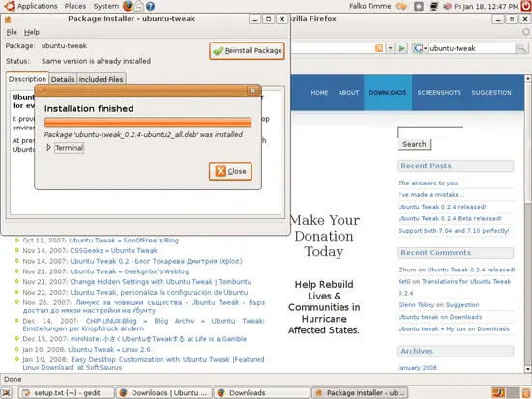Click the volume speaker tray icon
This screenshot has width=532, height=399.
(x=447, y=6)
